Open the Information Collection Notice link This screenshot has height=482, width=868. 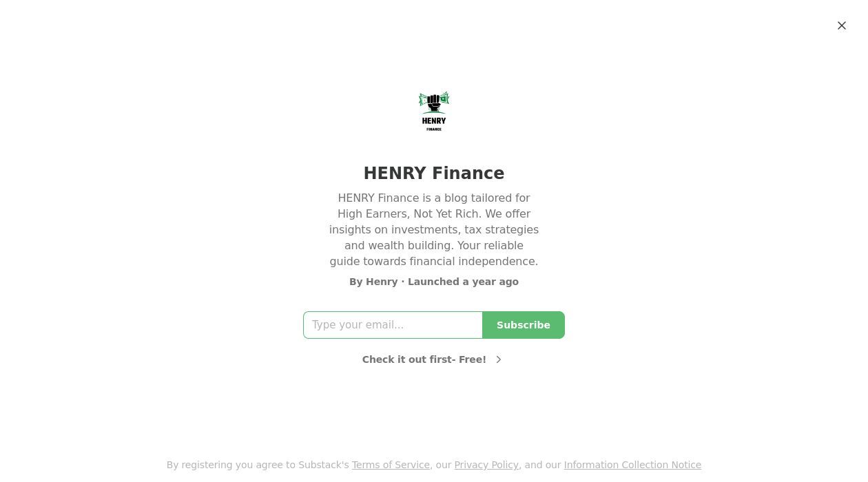[x=632, y=465]
